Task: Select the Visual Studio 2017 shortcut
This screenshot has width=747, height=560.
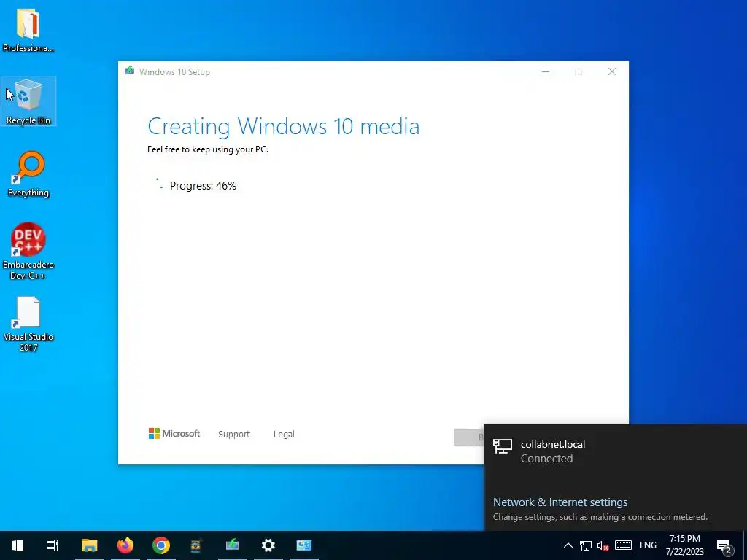Action: pyautogui.click(x=28, y=324)
